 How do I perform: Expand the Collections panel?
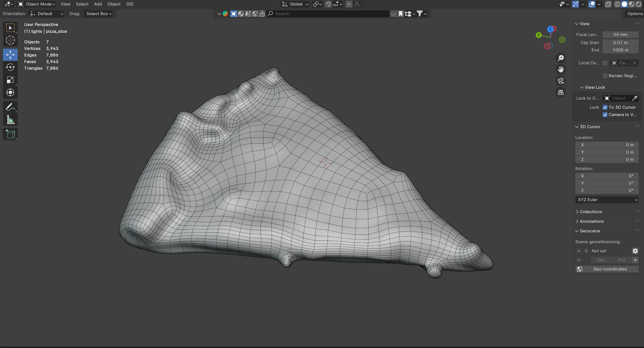591,212
